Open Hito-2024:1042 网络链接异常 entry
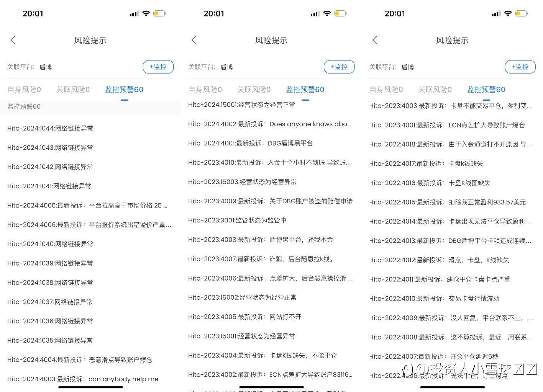This screenshot has width=543, height=392. click(x=50, y=167)
